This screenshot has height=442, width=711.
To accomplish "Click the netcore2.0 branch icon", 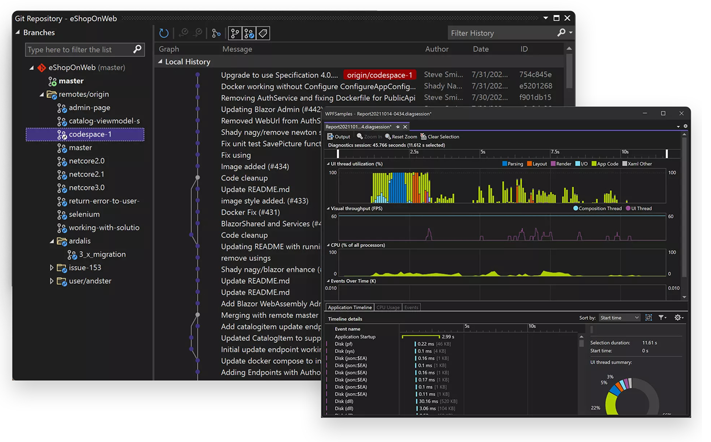I will pos(62,161).
